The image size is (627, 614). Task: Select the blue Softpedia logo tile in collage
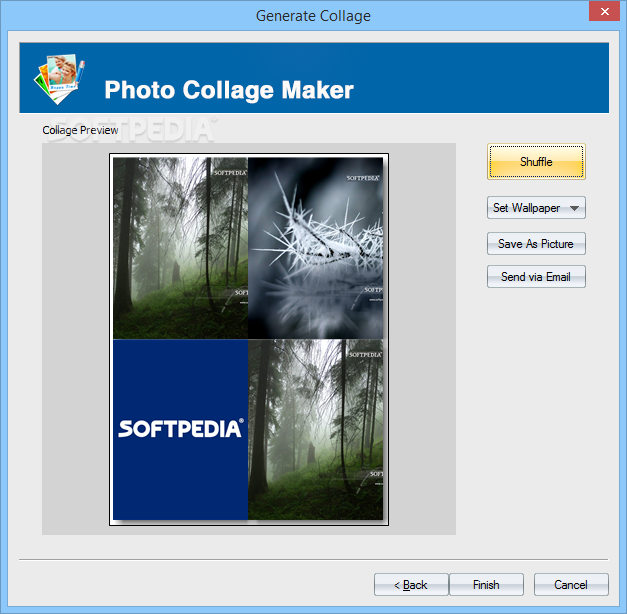(x=180, y=430)
